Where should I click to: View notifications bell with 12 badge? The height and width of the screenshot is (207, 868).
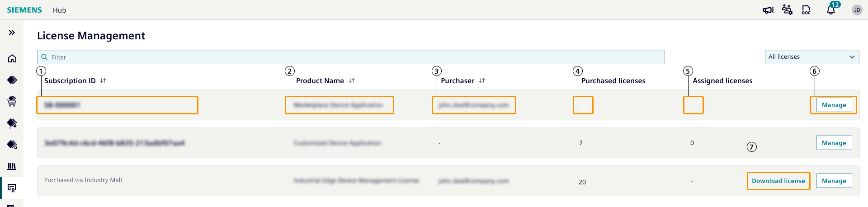pyautogui.click(x=831, y=9)
